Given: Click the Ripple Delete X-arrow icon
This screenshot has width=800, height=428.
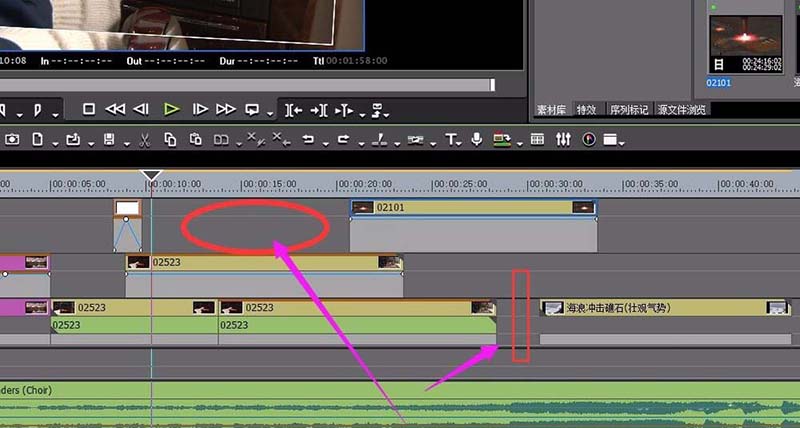Looking at the screenshot, I should [282, 139].
